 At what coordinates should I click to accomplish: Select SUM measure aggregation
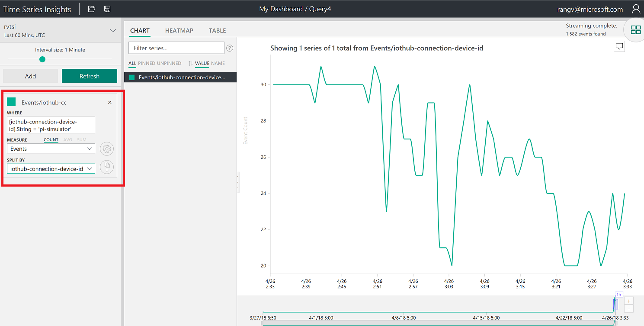[82, 140]
